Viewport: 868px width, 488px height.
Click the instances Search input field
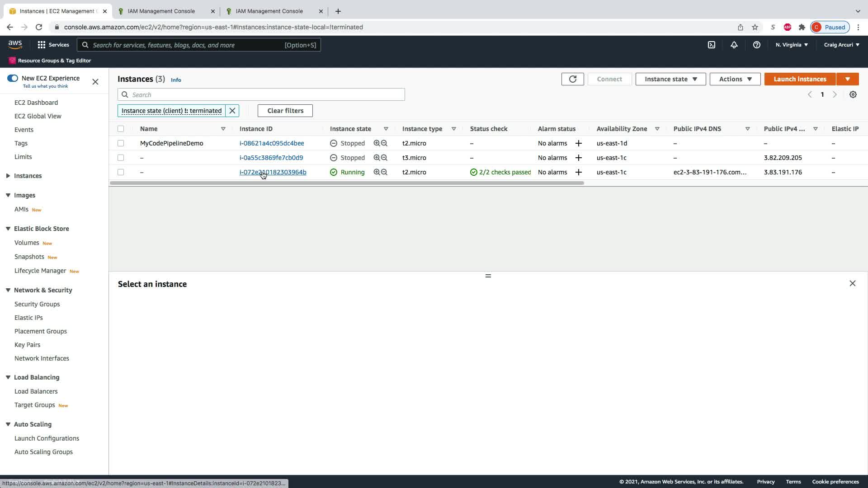(x=267, y=94)
